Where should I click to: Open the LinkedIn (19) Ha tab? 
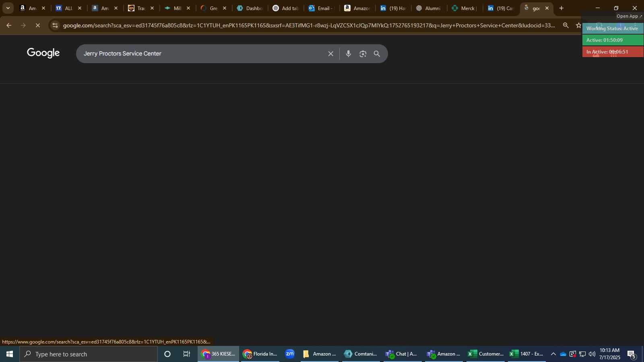click(x=393, y=8)
